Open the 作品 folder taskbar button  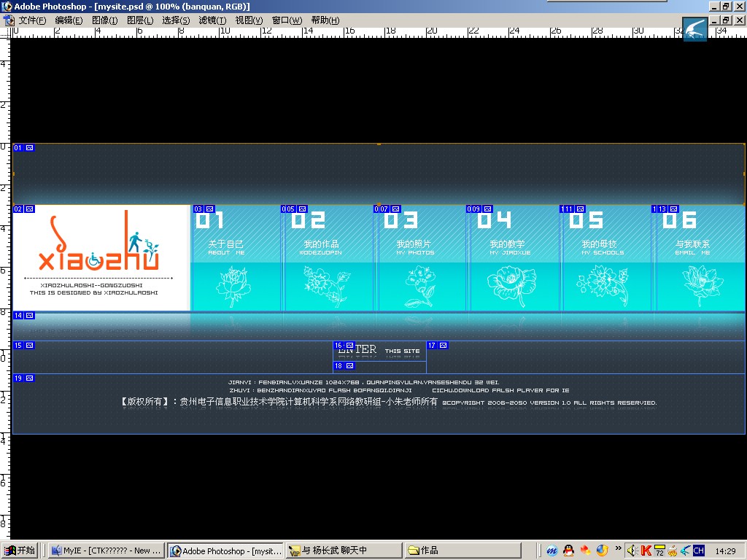(x=463, y=551)
